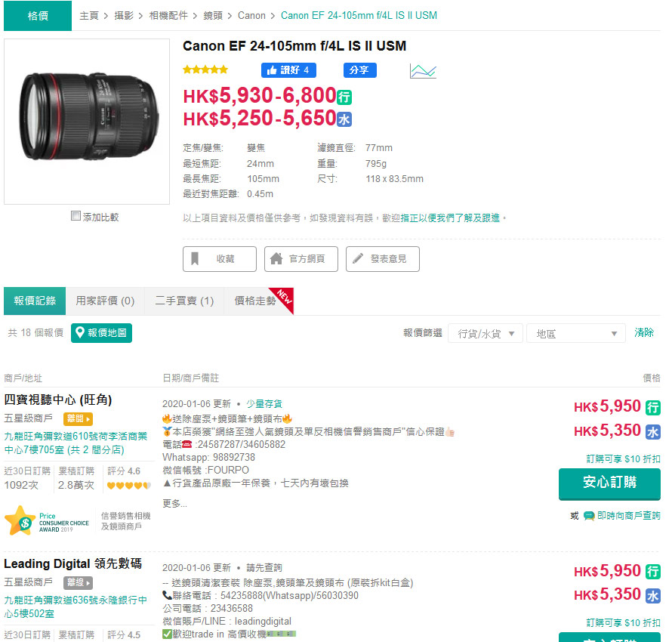Open the 官方網頁 official site button
Image resolution: width=672 pixels, height=642 pixels.
click(x=301, y=259)
